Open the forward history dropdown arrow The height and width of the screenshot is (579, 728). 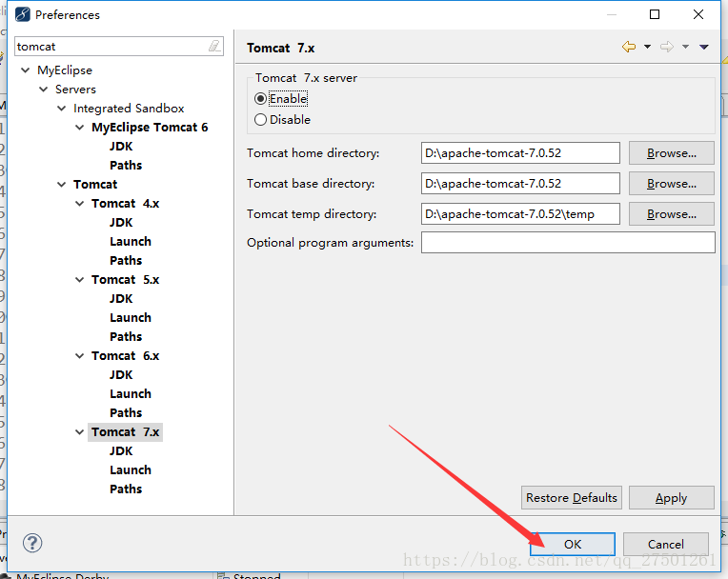[685, 47]
